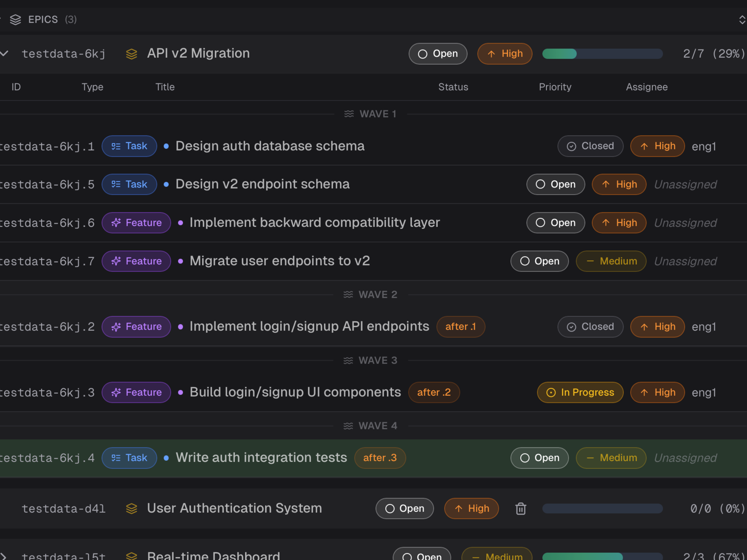Click the 'after .3' dependency badge on auth integration tests

click(x=380, y=458)
